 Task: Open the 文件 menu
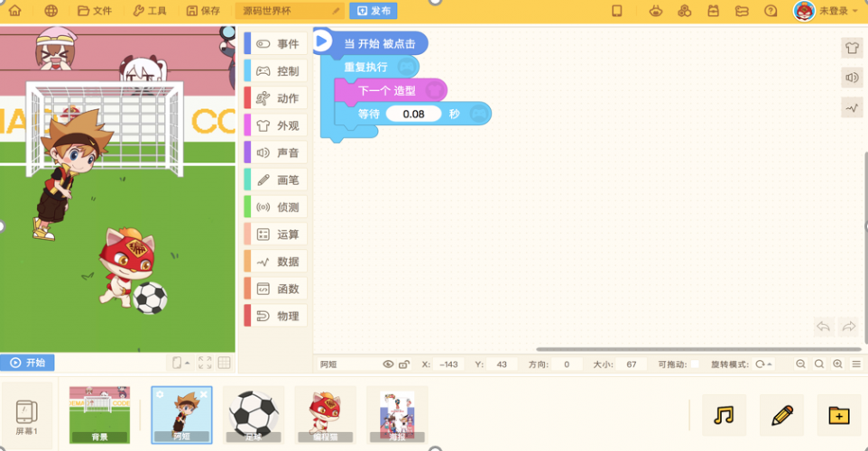click(x=95, y=11)
